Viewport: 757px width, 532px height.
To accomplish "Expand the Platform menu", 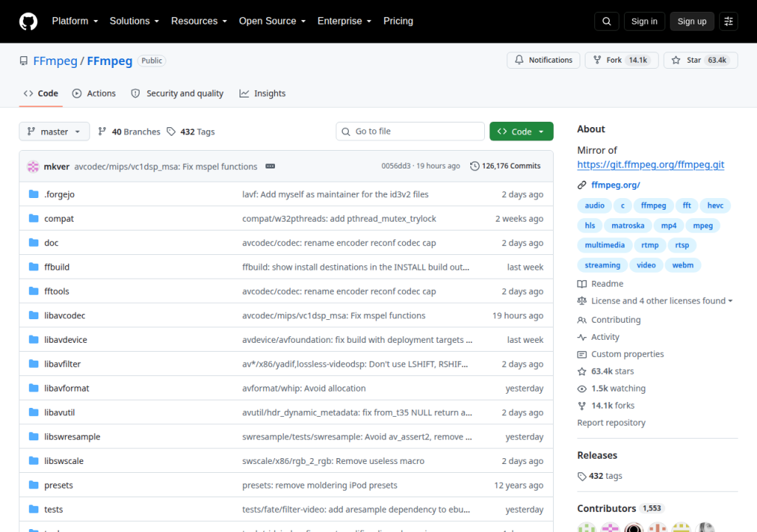I will [75, 21].
